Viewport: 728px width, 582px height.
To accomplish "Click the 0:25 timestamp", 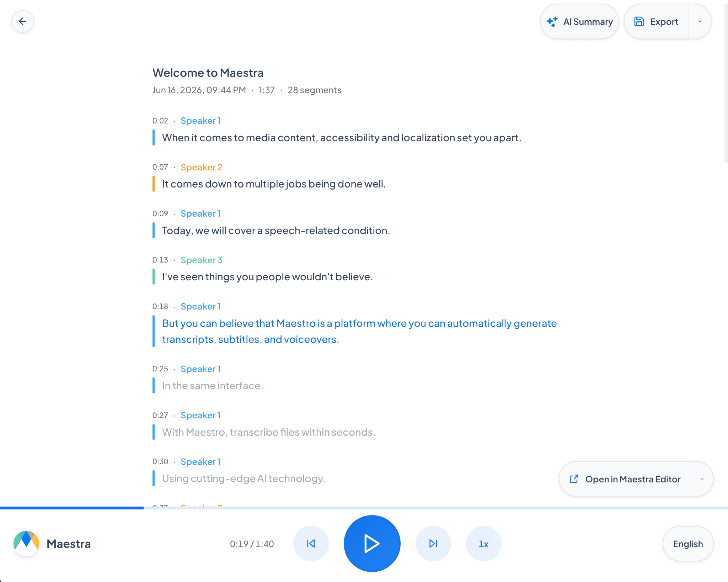I will pos(160,369).
